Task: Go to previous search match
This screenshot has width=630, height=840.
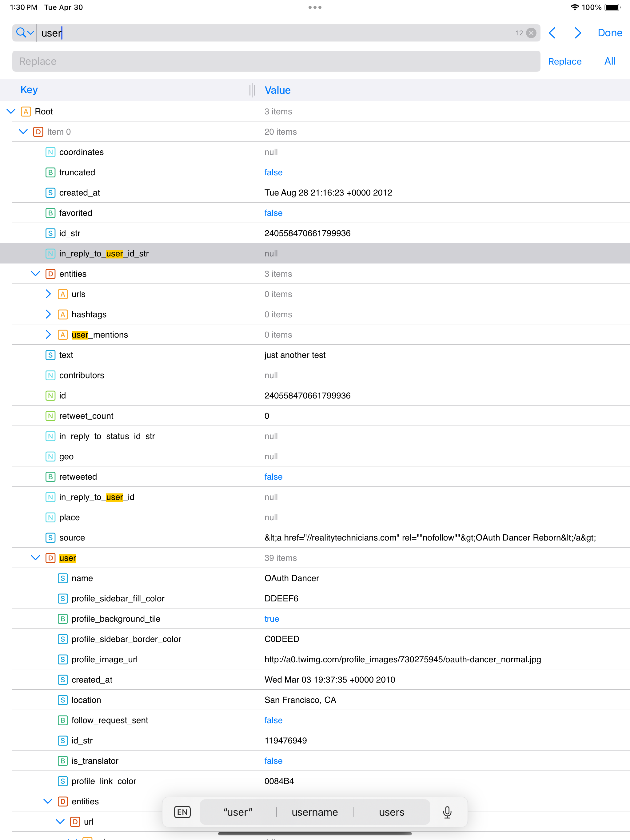Action: tap(552, 33)
